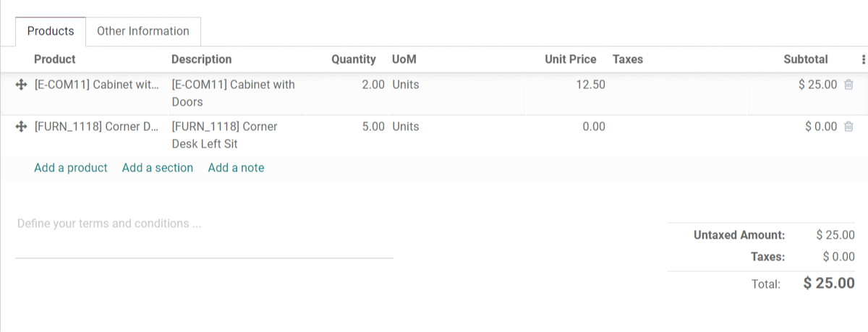This screenshot has width=868, height=332.
Task: Sort by the Quantity column header
Action: pyautogui.click(x=354, y=59)
